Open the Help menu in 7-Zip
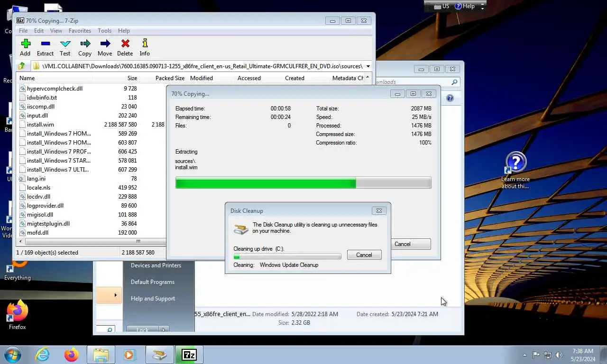This screenshot has height=364, width=607. [124, 31]
